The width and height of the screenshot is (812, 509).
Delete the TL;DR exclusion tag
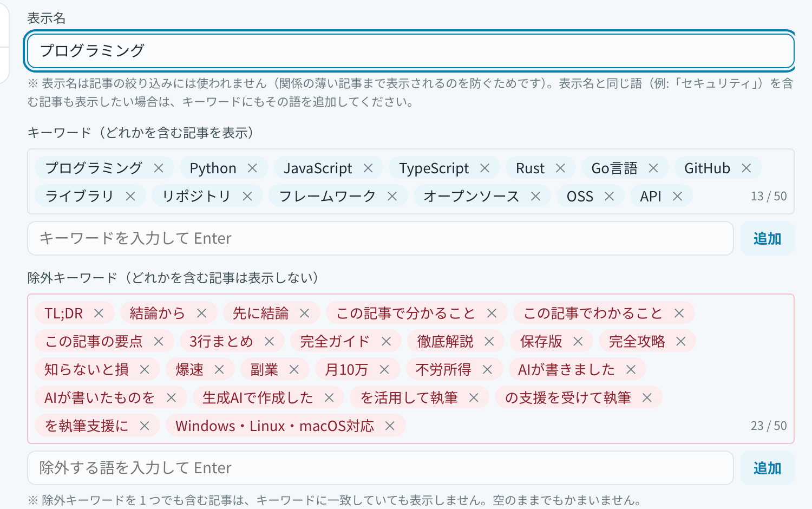point(99,313)
